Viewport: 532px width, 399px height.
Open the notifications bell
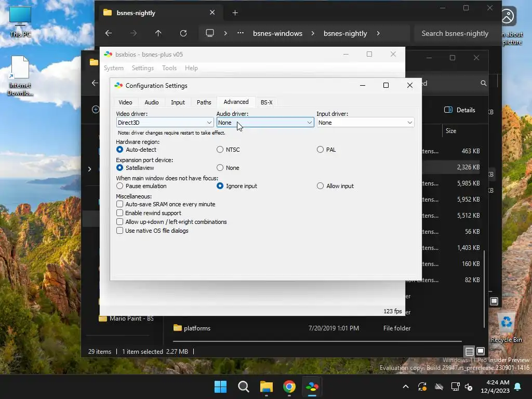coord(518,387)
